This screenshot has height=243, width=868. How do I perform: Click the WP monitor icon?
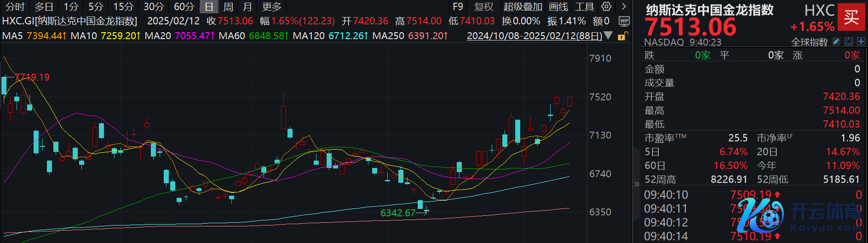[x=624, y=21]
